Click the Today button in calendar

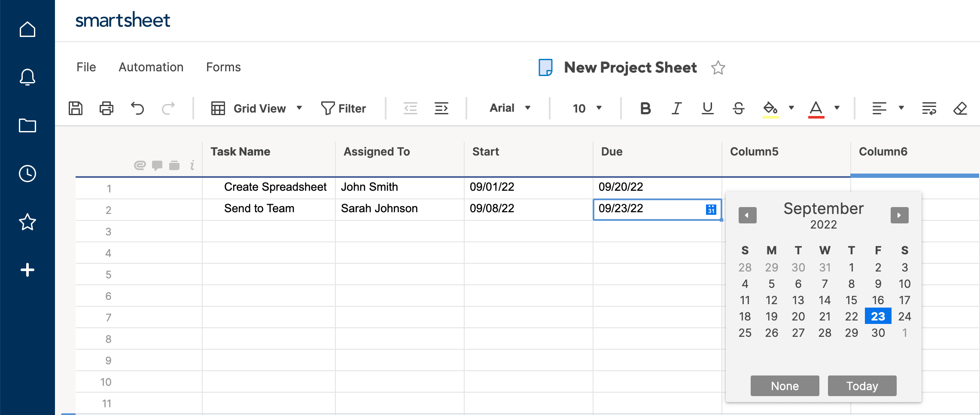tap(862, 386)
